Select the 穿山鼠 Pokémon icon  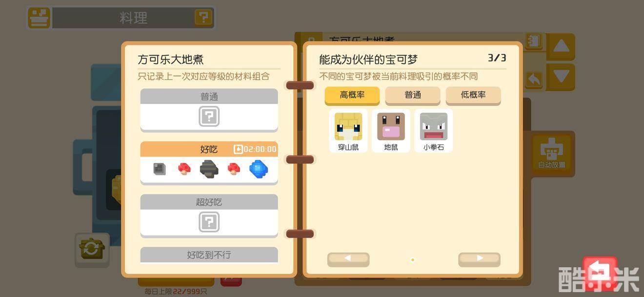[x=348, y=130]
